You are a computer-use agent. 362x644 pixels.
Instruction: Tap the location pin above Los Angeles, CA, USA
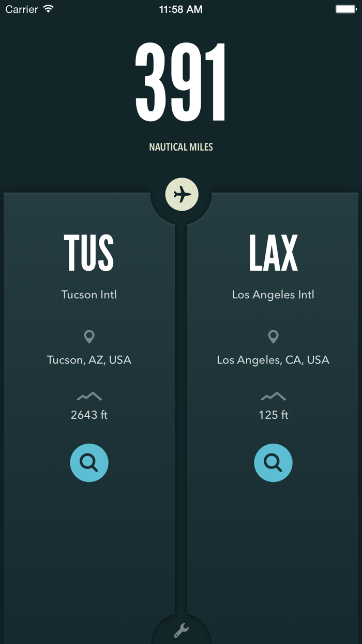point(273,337)
